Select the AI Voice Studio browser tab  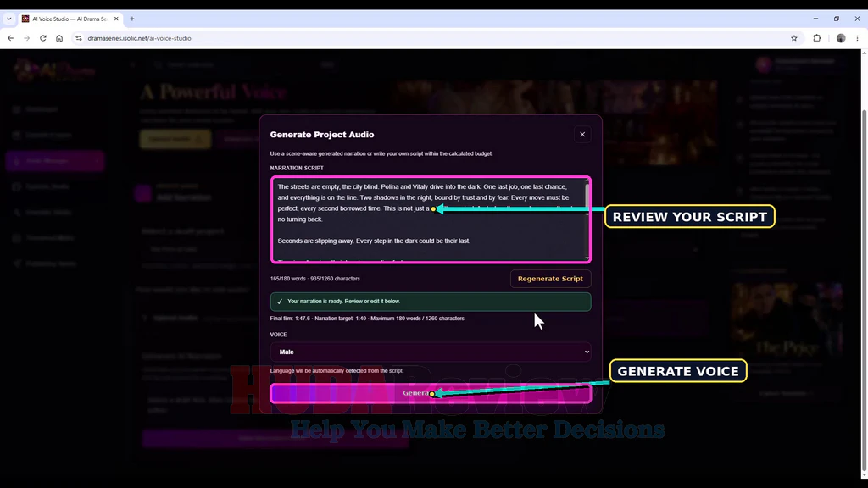(70, 19)
